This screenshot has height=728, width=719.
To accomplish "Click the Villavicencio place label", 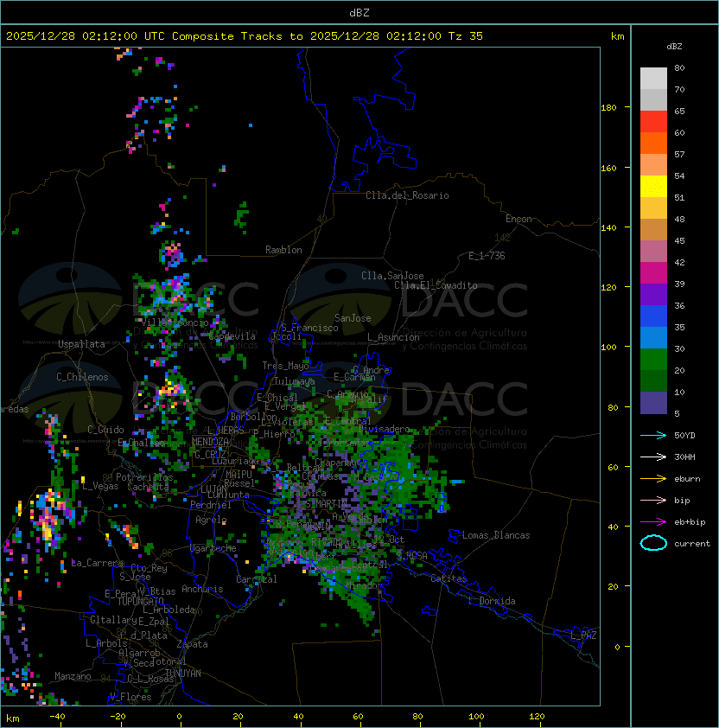I will 175,322.
